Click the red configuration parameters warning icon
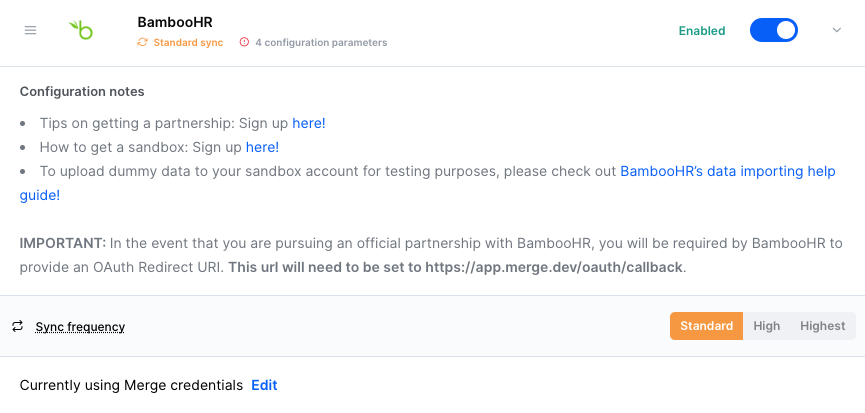Viewport: 865px width, 413px height. [x=245, y=42]
